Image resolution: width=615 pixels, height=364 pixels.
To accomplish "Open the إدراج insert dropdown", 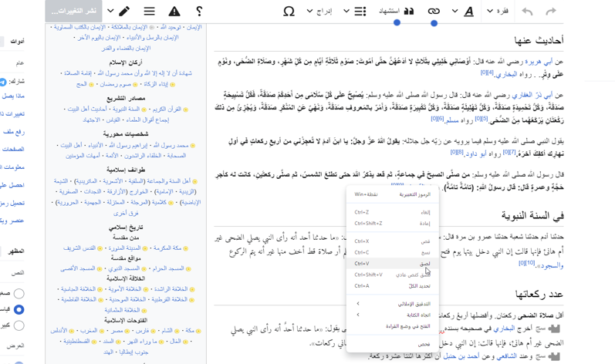I will (x=319, y=12).
